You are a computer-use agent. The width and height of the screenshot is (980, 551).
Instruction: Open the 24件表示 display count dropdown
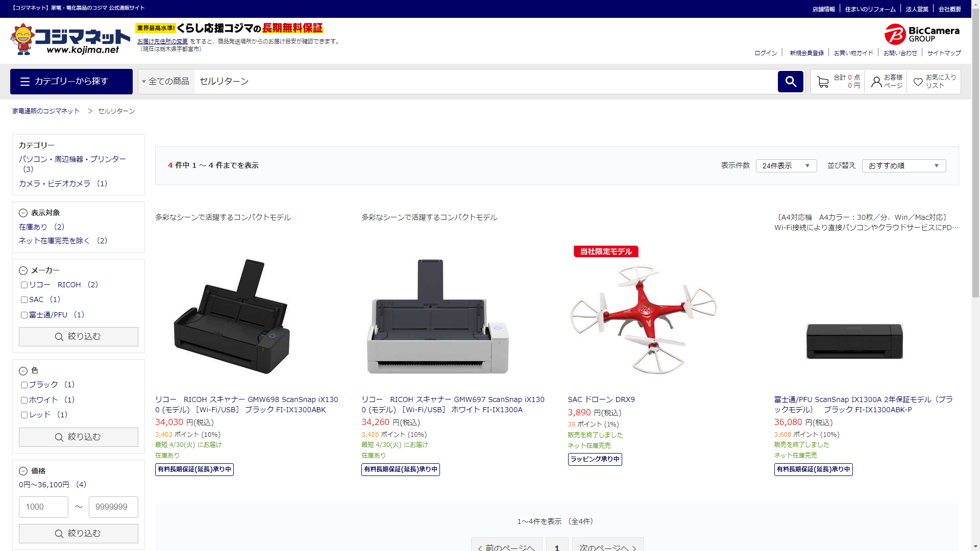click(786, 166)
